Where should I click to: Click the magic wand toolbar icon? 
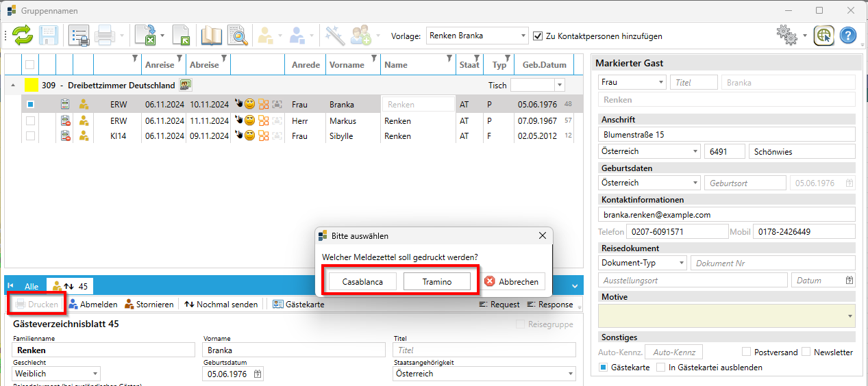pos(334,36)
